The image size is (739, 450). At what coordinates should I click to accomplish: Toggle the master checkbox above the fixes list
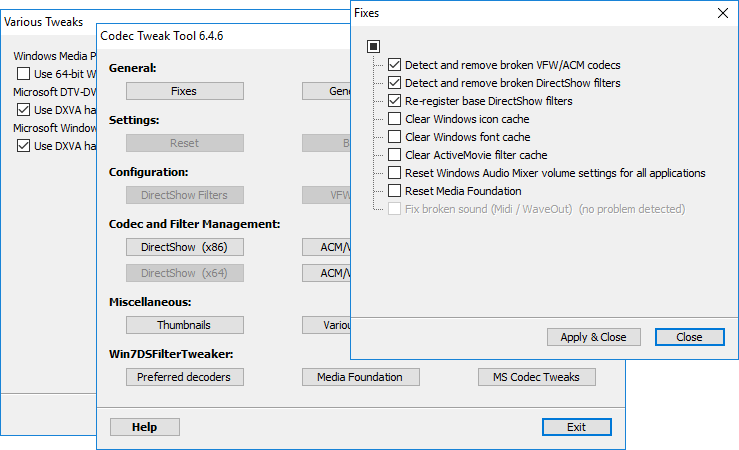(x=373, y=46)
